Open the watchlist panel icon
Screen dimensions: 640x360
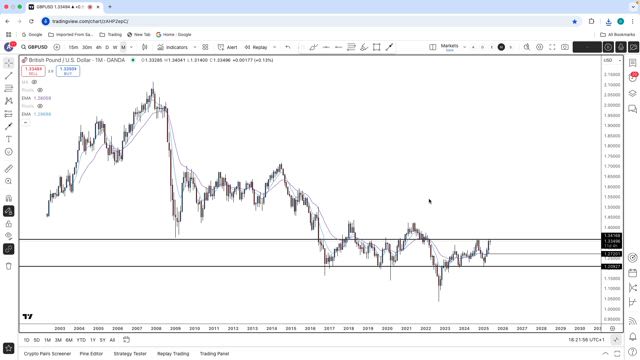633,62
